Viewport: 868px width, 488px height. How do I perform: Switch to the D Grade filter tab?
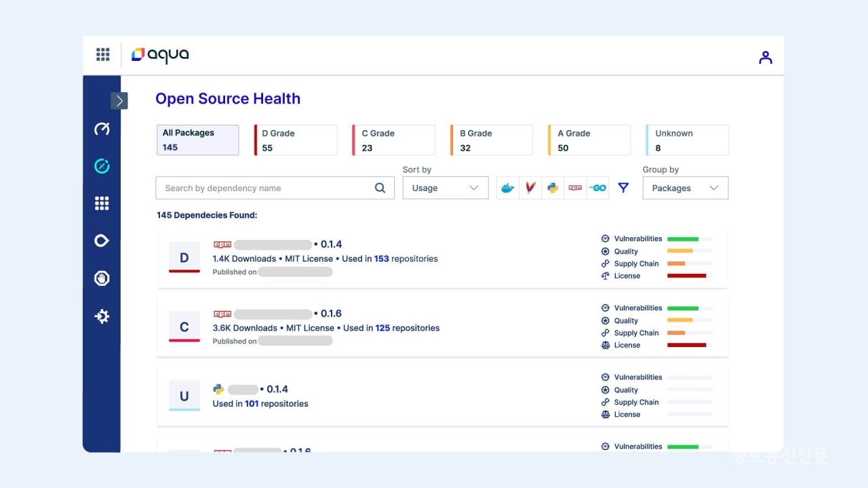click(x=295, y=140)
